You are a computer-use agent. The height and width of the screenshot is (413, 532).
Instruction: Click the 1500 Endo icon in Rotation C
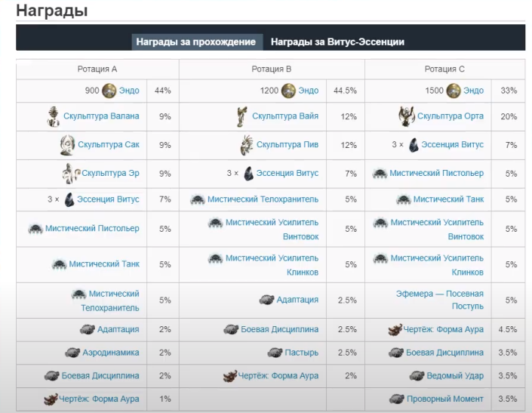click(x=454, y=91)
